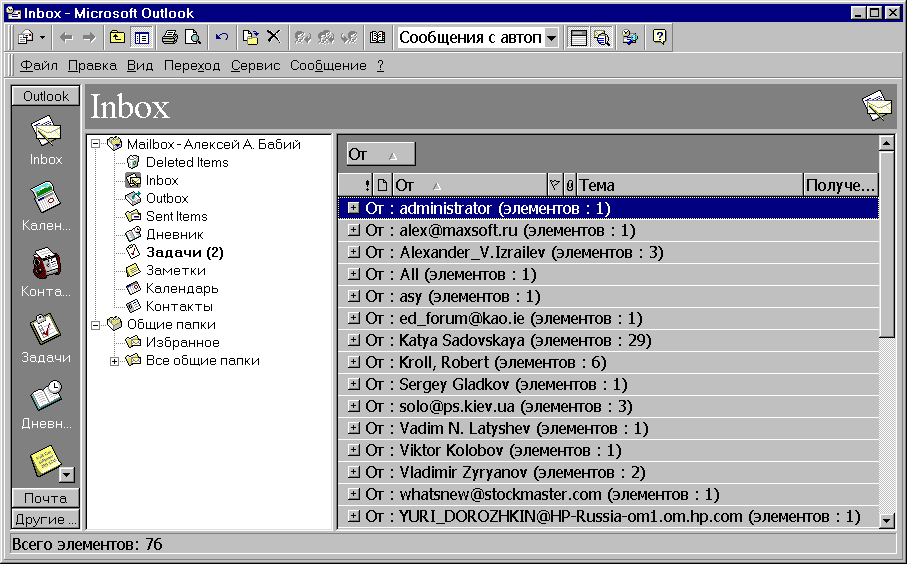Open the Address Book icon
This screenshot has width=907, height=564.
(378, 38)
